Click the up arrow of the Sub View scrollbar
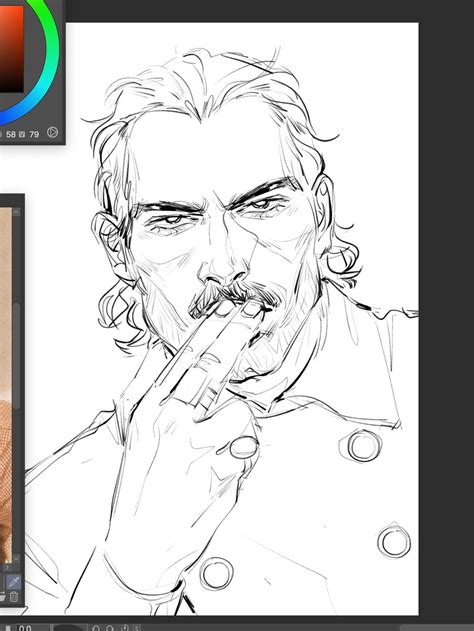The height and width of the screenshot is (631, 474). point(16,212)
